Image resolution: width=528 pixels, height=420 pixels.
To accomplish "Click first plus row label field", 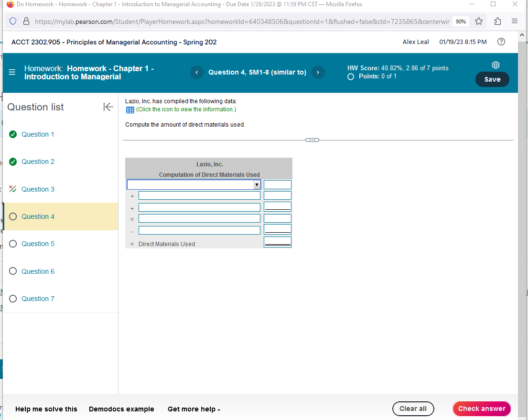I will (x=199, y=195).
